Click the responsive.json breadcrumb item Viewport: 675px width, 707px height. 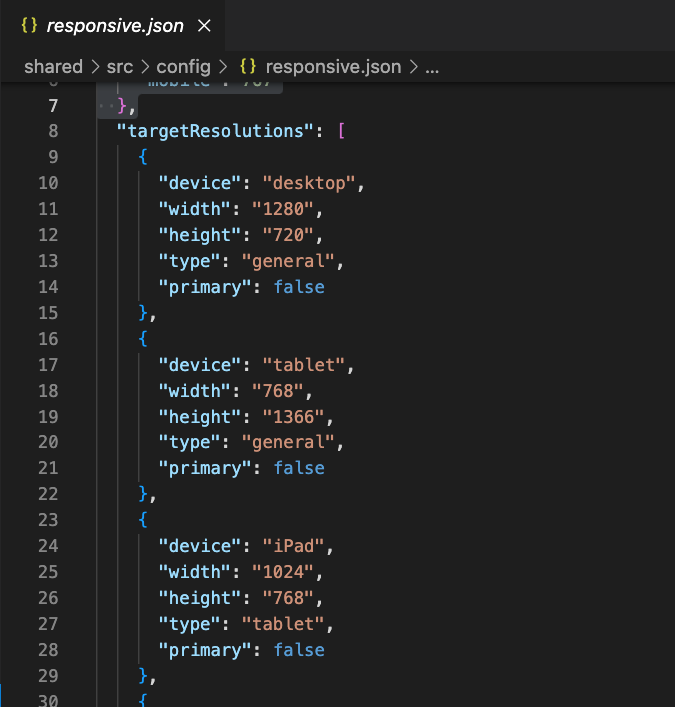pos(333,67)
